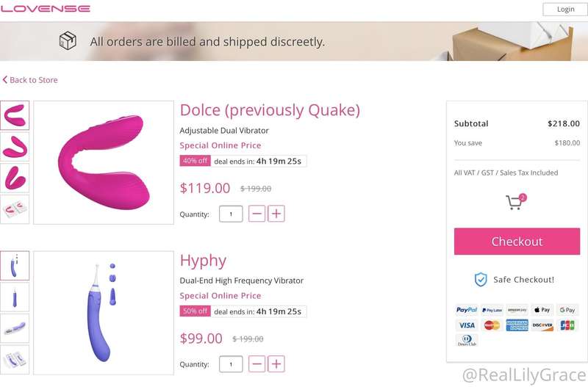Decrease Dolce quantity with minus button
Viewport: 588px width, 387px height.
257,214
